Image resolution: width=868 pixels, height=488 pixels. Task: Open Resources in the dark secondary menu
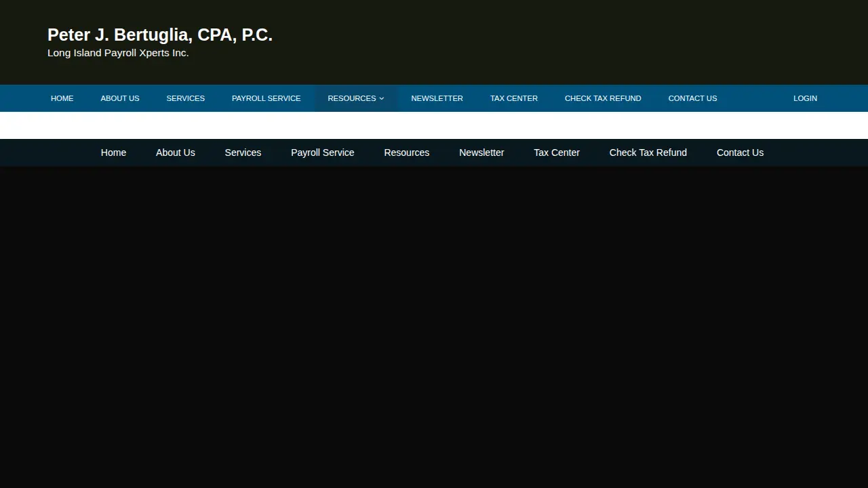[407, 152]
